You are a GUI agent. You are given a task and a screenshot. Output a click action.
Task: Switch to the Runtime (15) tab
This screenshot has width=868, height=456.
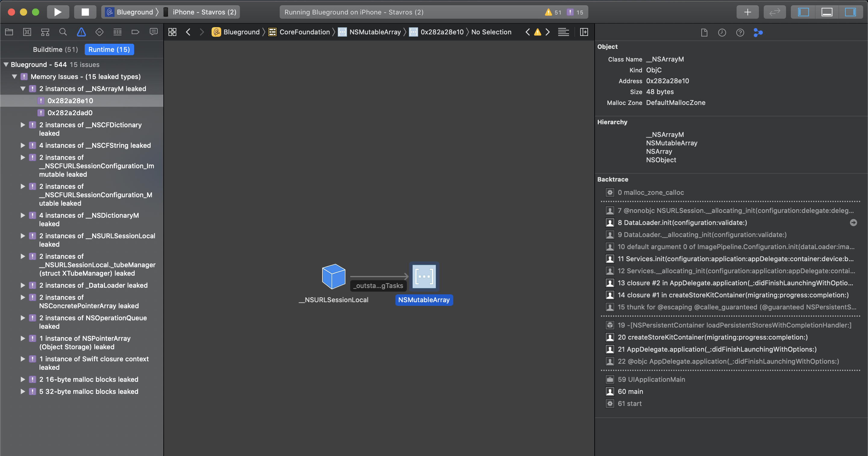(x=109, y=49)
